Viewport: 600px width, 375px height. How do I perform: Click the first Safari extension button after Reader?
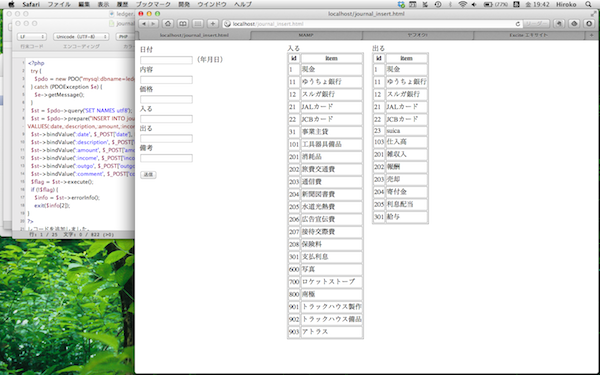point(559,24)
